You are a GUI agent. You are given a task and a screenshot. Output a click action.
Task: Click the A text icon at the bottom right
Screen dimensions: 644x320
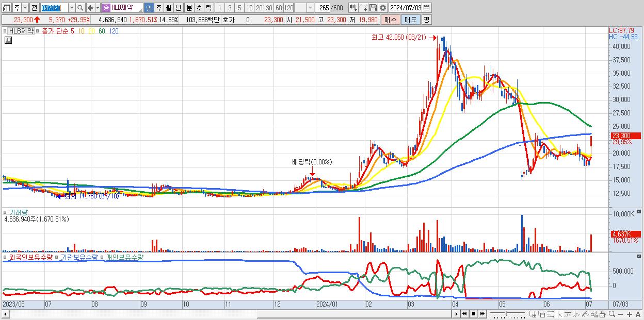click(638, 314)
